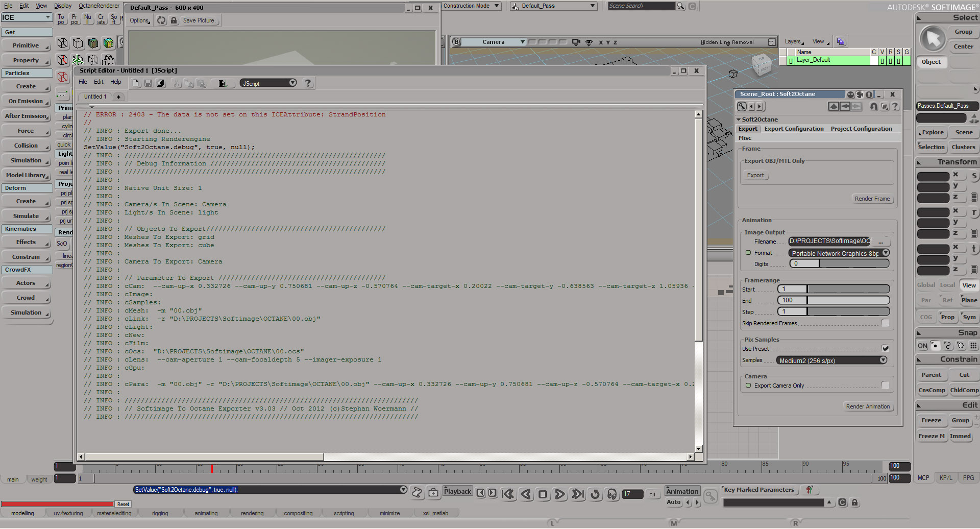Open the command history dropdown arrow
Image resolution: width=980 pixels, height=529 pixels.
coord(403,490)
